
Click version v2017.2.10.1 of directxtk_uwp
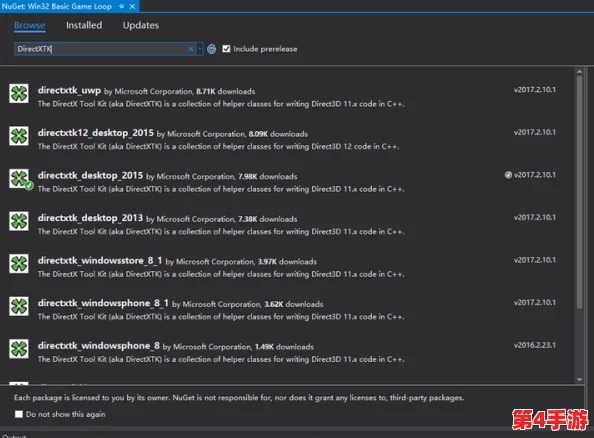coord(535,90)
